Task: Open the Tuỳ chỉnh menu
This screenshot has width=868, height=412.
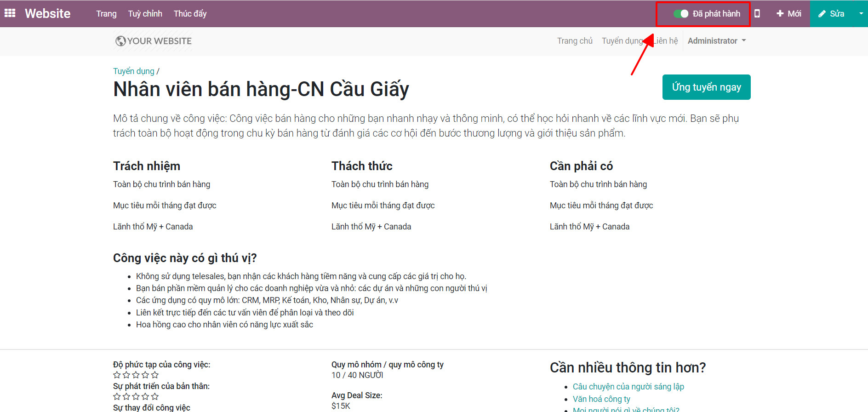Action: 145,14
